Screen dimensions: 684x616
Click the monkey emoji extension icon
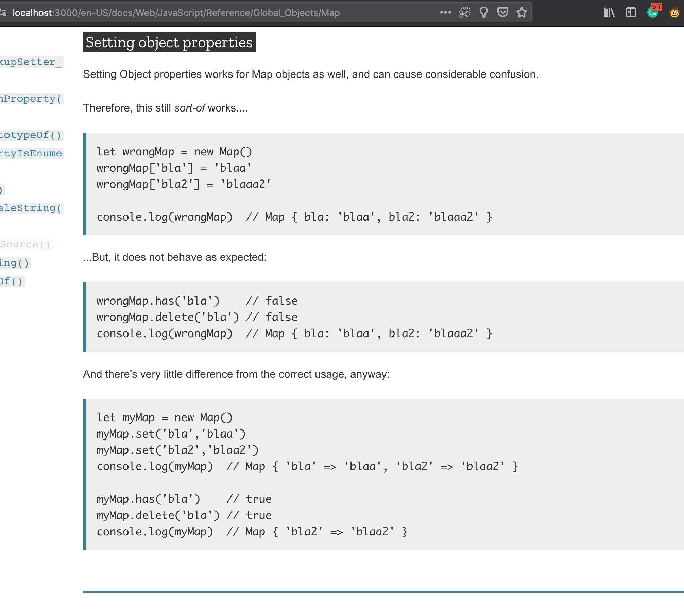(x=675, y=13)
